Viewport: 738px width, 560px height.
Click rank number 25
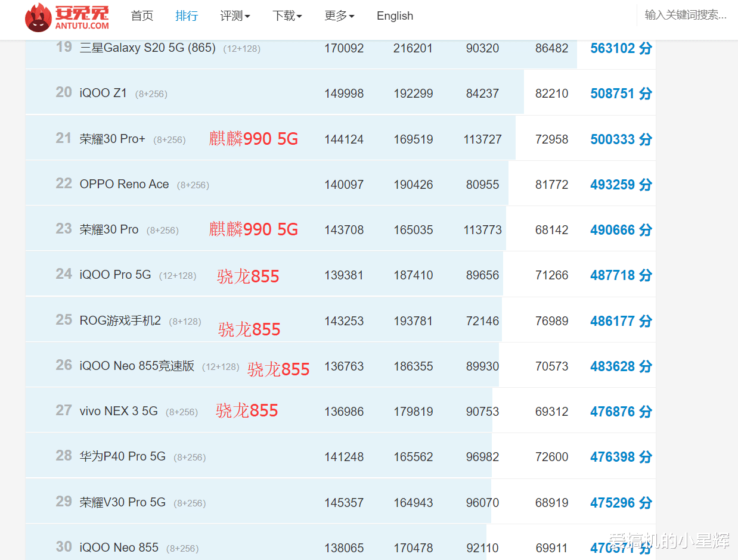(x=64, y=320)
